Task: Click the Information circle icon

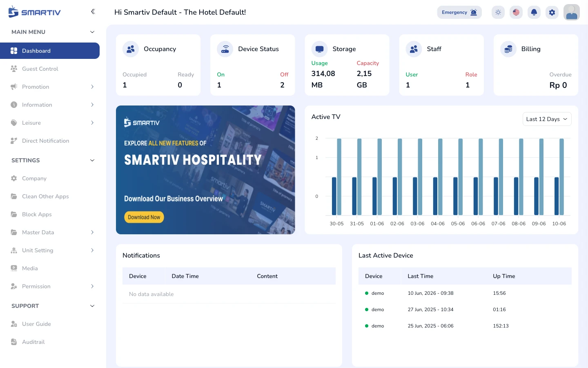Action: coord(14,105)
